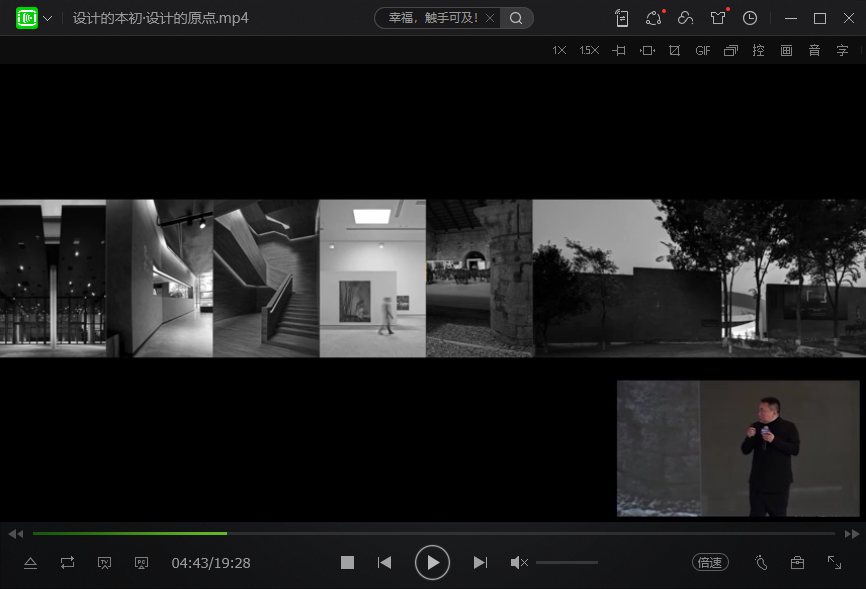This screenshot has height=589, width=866.
Task: Open the 字 subtitle settings
Action: (x=842, y=50)
